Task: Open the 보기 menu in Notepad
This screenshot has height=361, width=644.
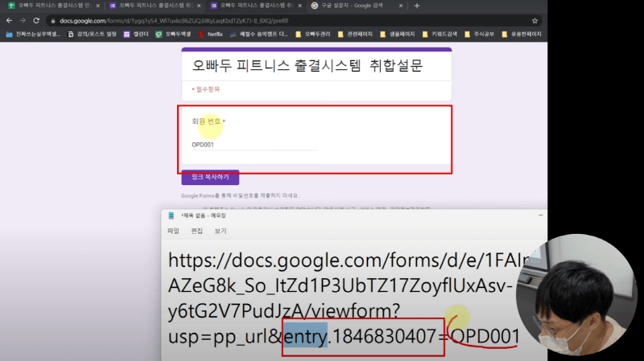Action: [221, 231]
